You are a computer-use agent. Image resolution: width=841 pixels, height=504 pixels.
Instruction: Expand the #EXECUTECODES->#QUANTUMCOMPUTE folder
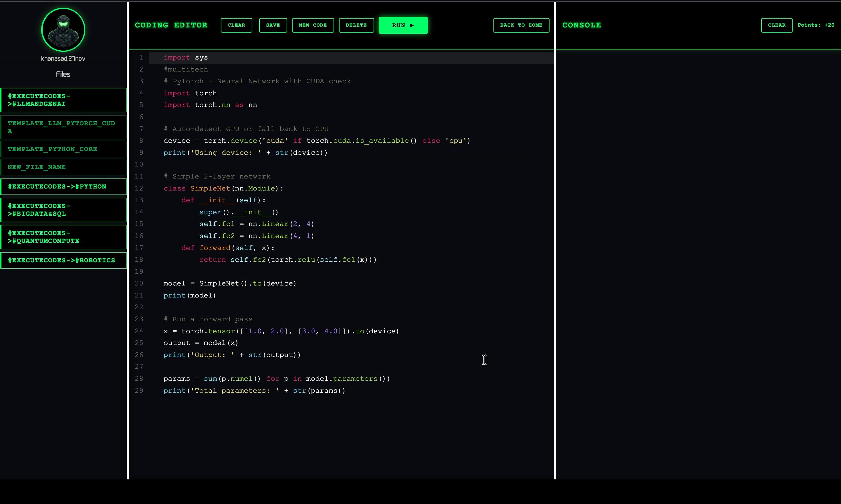click(x=64, y=237)
